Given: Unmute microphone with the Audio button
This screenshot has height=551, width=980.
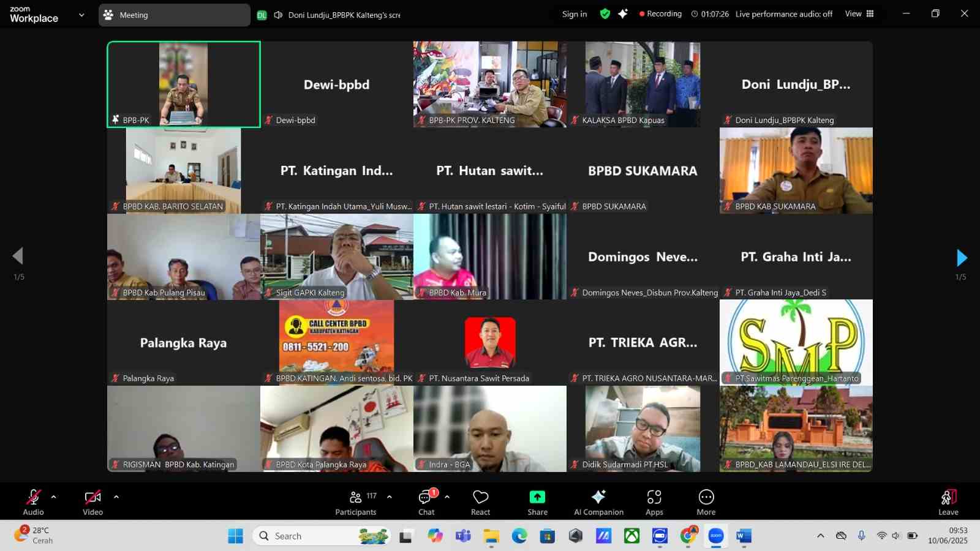Looking at the screenshot, I should [x=33, y=502].
